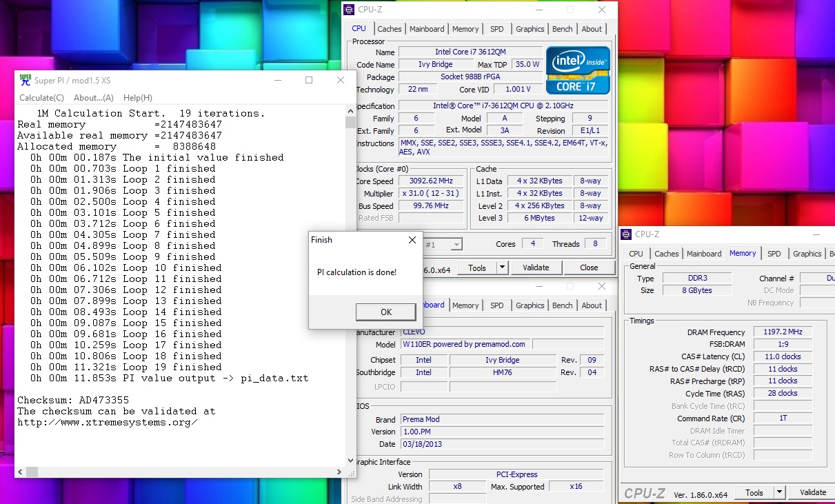
Task: Click Validate in Memory CPU-Z window
Action: click(813, 492)
